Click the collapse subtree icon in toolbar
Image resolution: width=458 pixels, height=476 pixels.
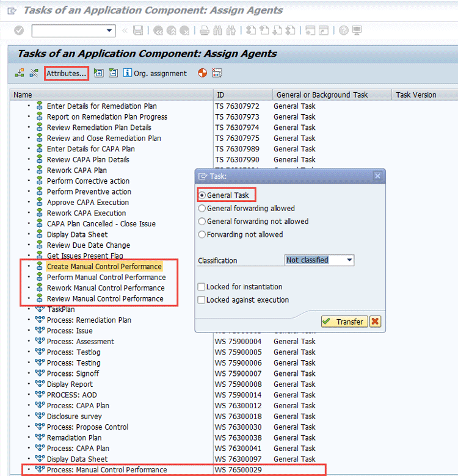click(113, 73)
